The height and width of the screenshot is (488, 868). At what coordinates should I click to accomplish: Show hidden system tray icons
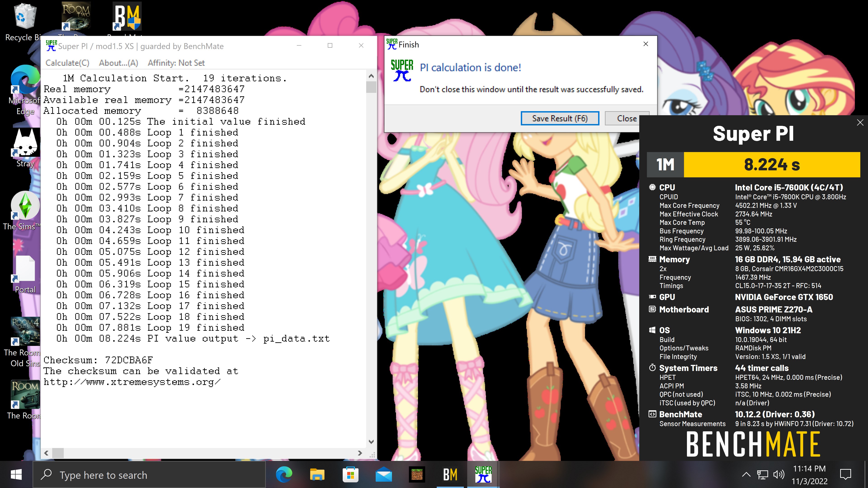click(746, 474)
